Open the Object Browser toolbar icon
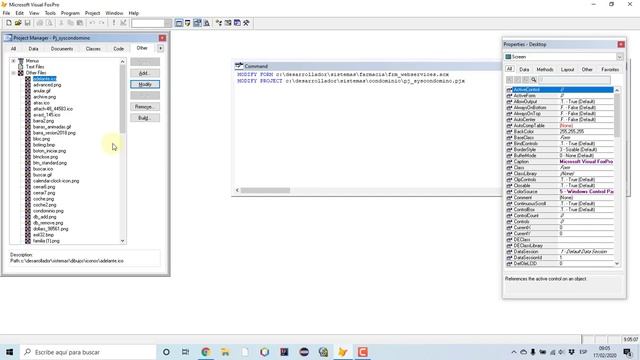 (228, 23)
